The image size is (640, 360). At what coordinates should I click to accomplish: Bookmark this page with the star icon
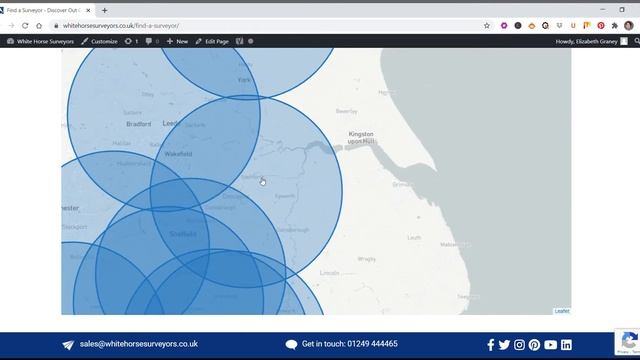[x=487, y=25]
